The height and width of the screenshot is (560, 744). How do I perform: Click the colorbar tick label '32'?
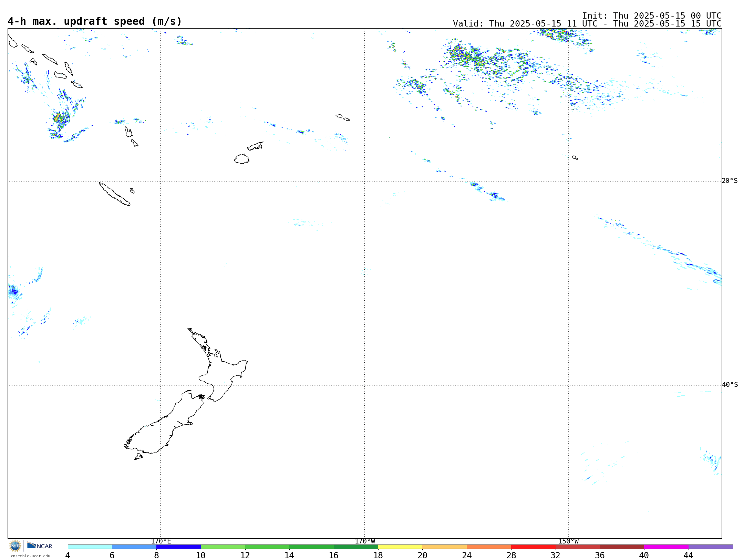tap(556, 555)
